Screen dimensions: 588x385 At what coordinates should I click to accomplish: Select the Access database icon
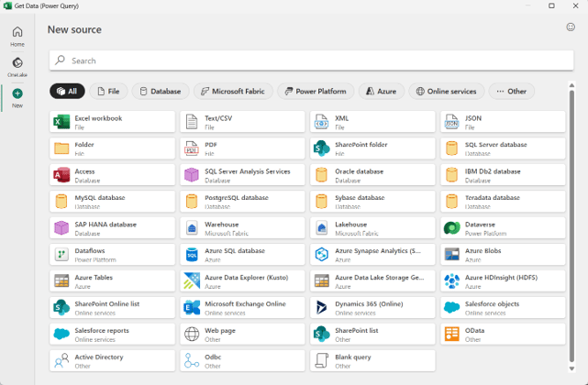click(x=61, y=175)
